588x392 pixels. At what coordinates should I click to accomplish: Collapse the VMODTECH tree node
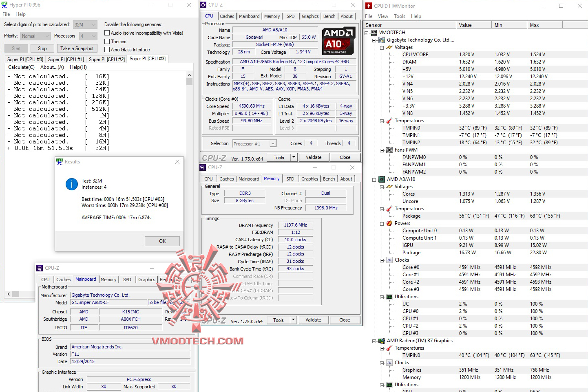coord(367,33)
